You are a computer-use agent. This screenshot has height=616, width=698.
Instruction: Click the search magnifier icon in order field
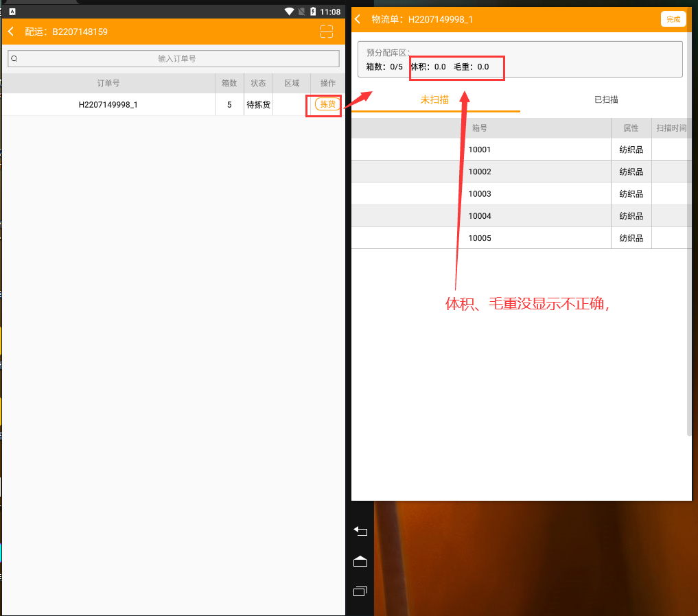pyautogui.click(x=14, y=59)
